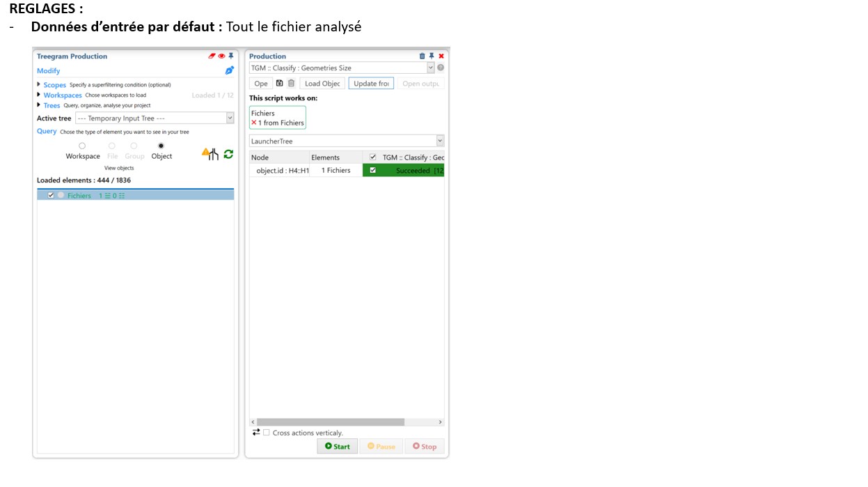Screen dimensions: 868x487
Task: Uncheck the Fichiers tree item checkbox
Action: click(51, 196)
